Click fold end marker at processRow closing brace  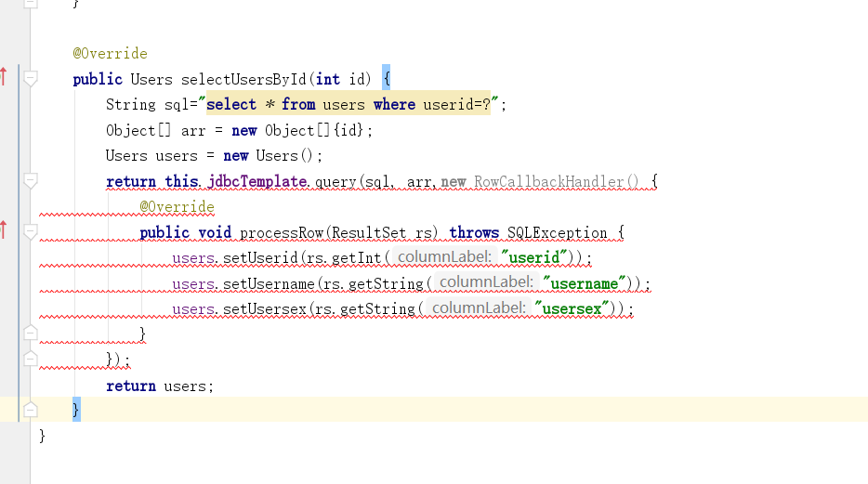[x=31, y=333]
